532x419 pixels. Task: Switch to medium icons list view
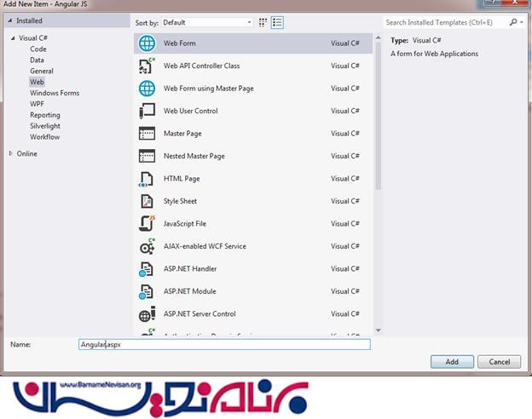tap(277, 22)
